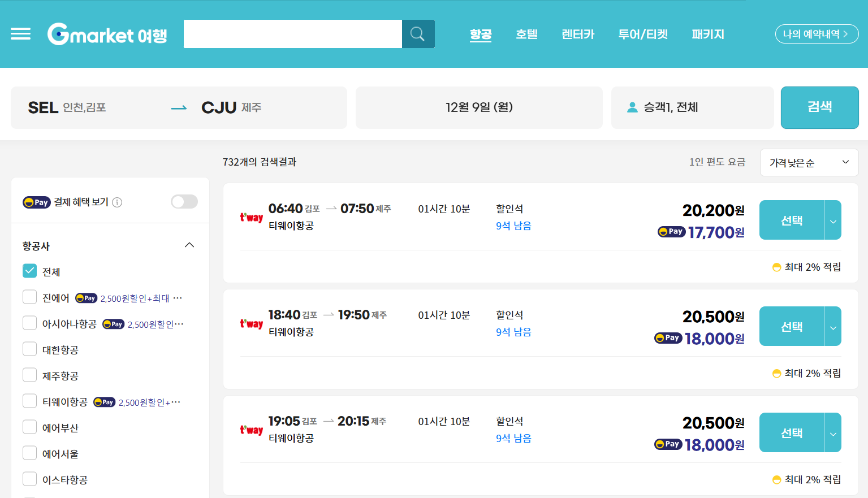Click 9석 남음 on the 06:40 flight
This screenshot has width=868, height=498.
pos(513,226)
